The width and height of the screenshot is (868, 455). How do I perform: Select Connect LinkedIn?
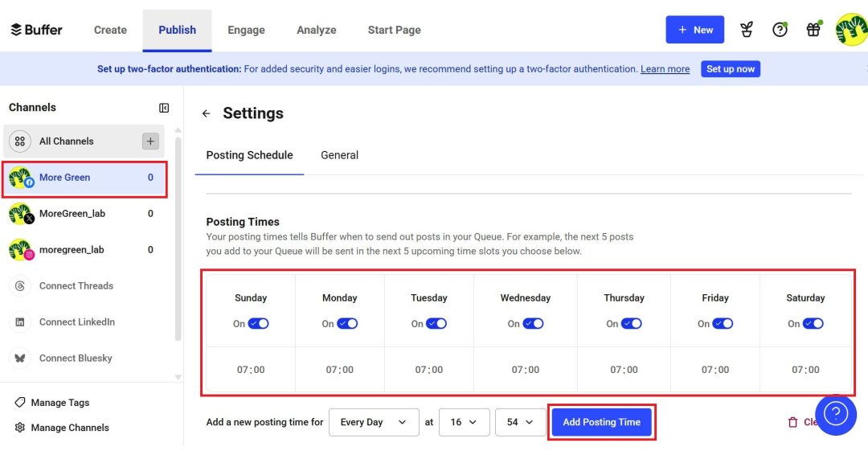77,322
